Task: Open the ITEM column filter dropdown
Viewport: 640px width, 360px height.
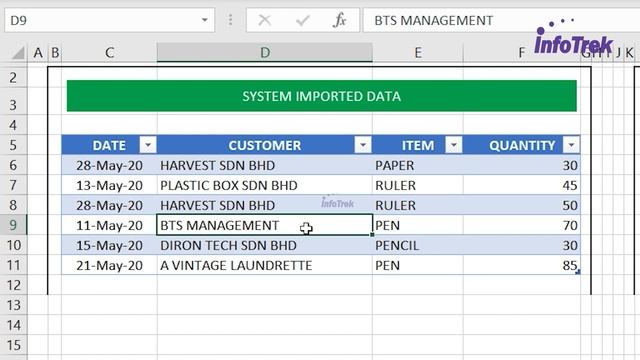Action: coord(453,145)
